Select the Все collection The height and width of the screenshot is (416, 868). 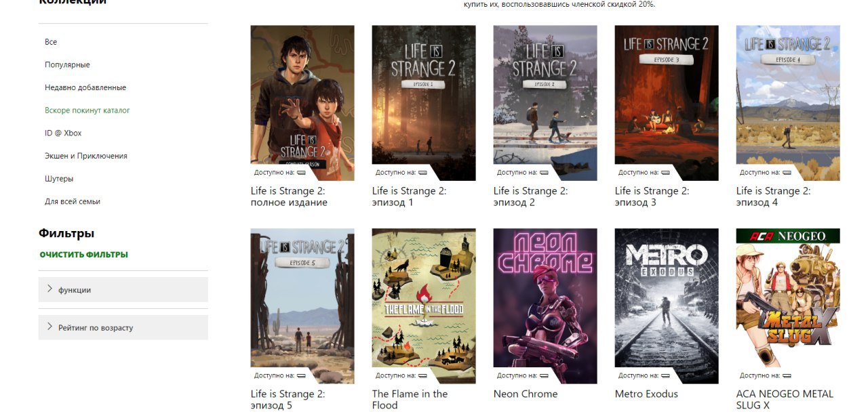point(51,42)
